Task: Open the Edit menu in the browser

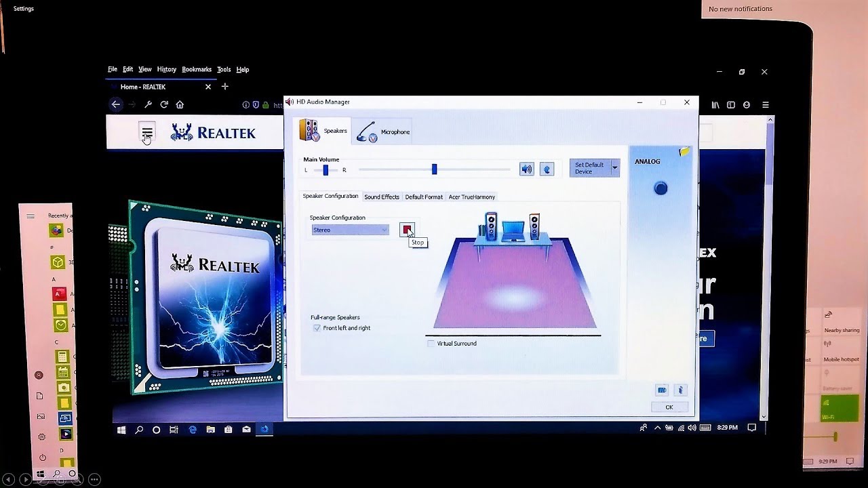Action: click(127, 69)
